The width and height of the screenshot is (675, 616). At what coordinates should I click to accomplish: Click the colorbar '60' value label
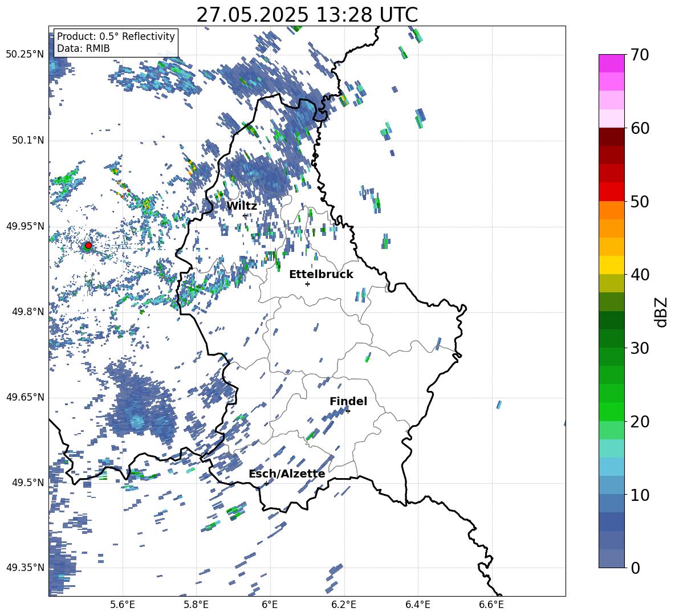click(x=640, y=128)
